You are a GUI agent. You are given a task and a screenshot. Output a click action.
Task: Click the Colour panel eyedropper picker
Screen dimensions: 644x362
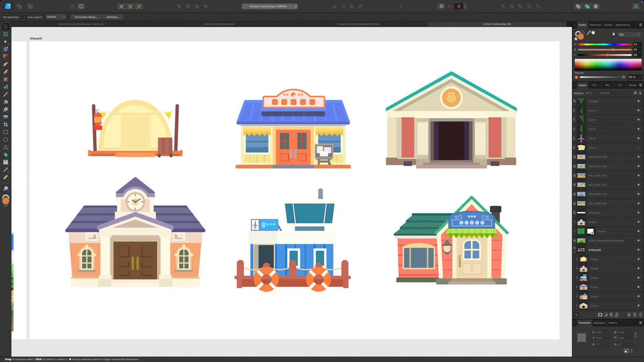coord(589,33)
